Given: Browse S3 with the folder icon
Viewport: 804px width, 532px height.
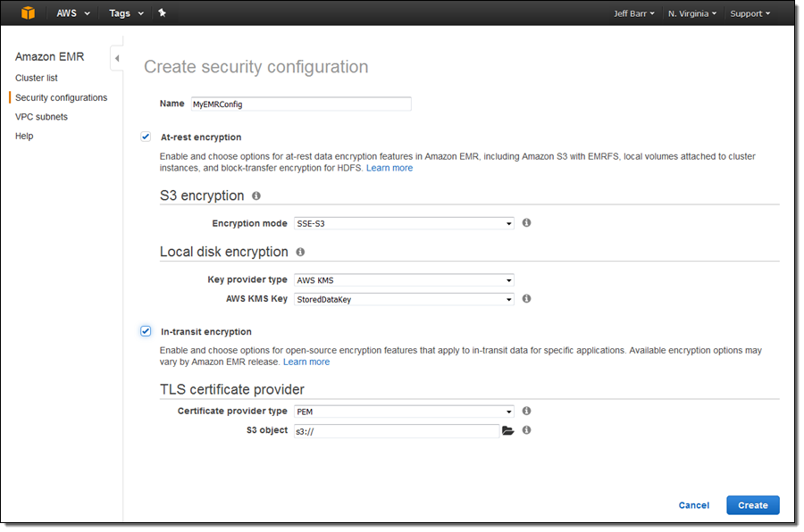Looking at the screenshot, I should pos(508,430).
